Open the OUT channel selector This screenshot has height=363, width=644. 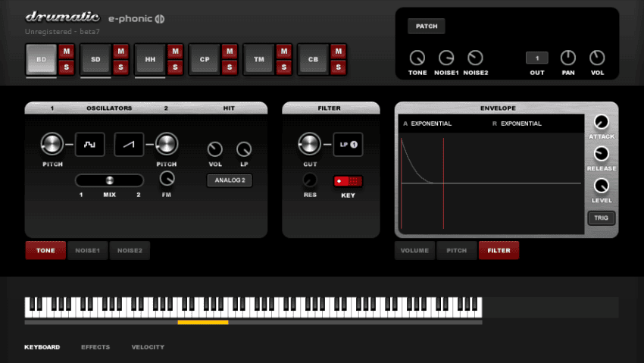537,58
